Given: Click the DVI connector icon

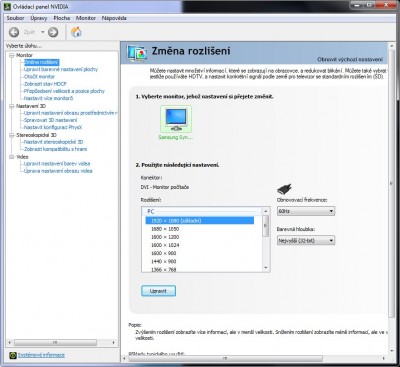Looking at the screenshot, I should coord(284,189).
